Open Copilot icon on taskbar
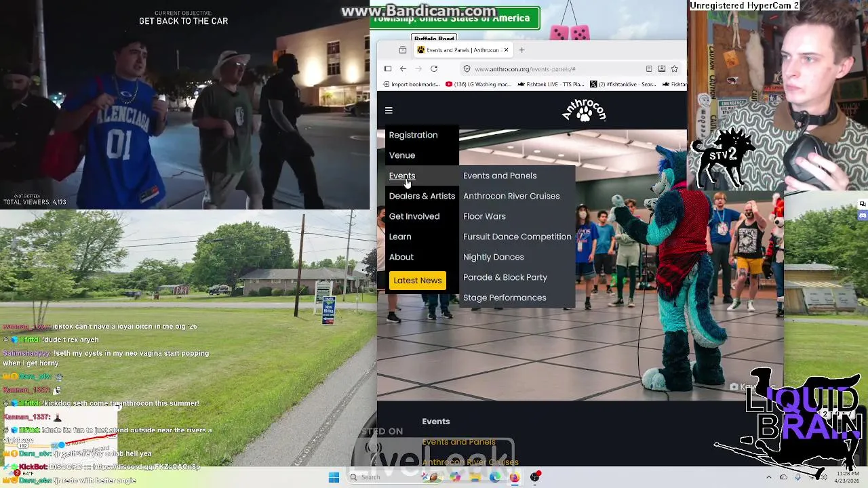The height and width of the screenshot is (488, 868). 455,477
